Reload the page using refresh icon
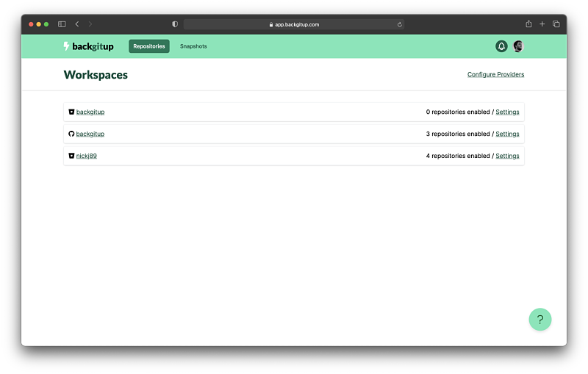The image size is (588, 374). tap(399, 24)
